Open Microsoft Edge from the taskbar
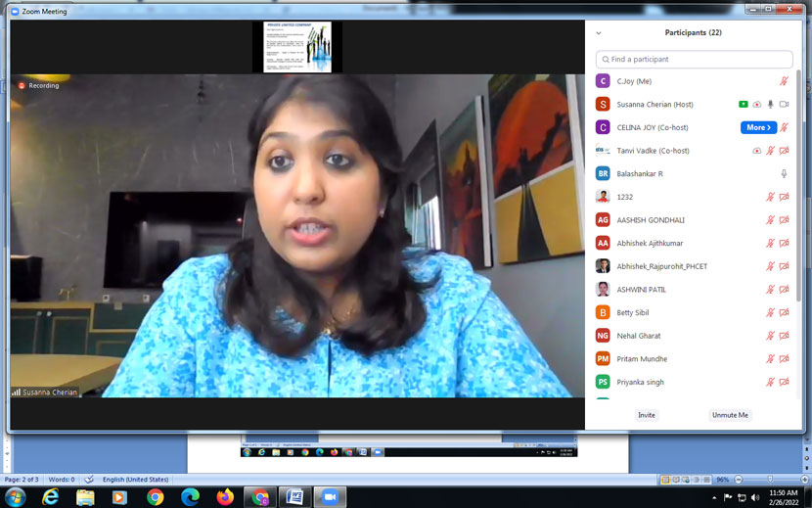 [x=190, y=497]
